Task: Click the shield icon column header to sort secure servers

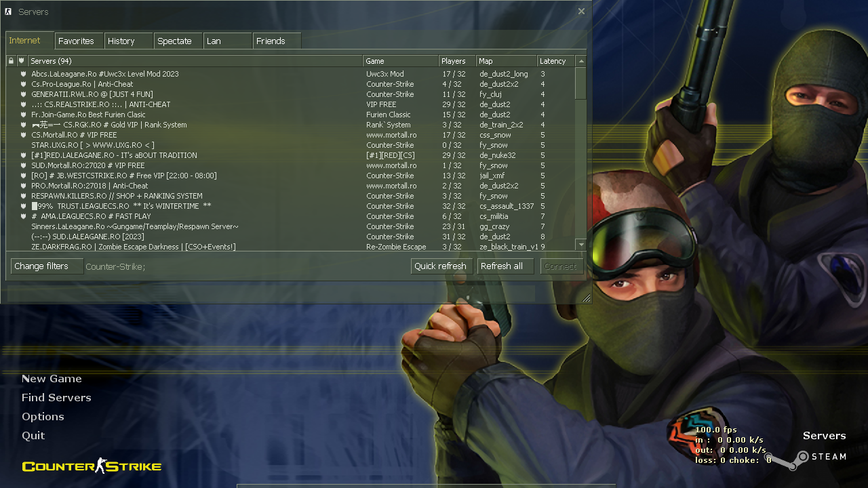Action: [x=22, y=60]
